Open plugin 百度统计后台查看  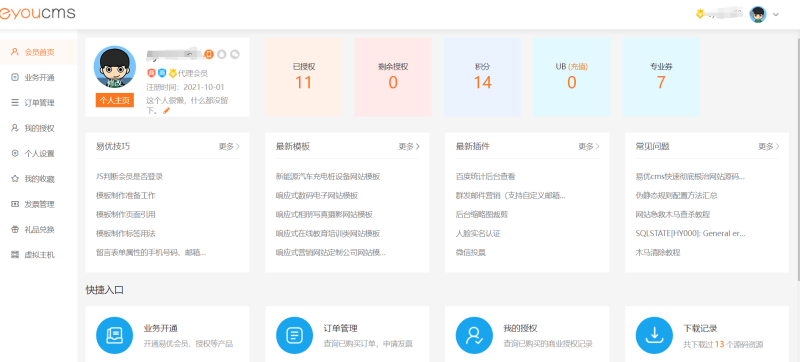click(x=486, y=176)
